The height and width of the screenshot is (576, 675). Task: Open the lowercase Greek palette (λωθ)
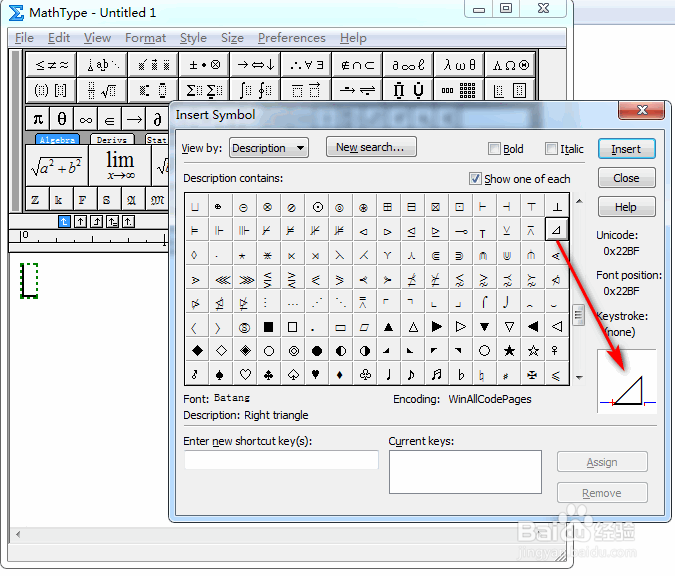[459, 65]
